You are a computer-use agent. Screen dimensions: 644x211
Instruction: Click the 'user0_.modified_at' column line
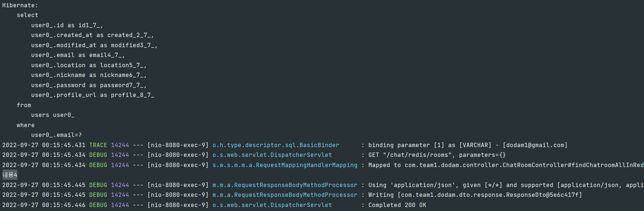94,45
